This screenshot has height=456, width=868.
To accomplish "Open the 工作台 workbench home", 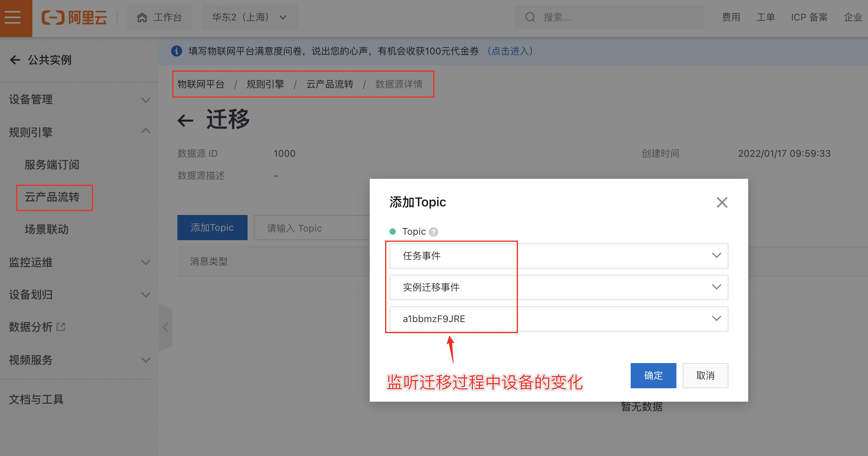I will 159,17.
